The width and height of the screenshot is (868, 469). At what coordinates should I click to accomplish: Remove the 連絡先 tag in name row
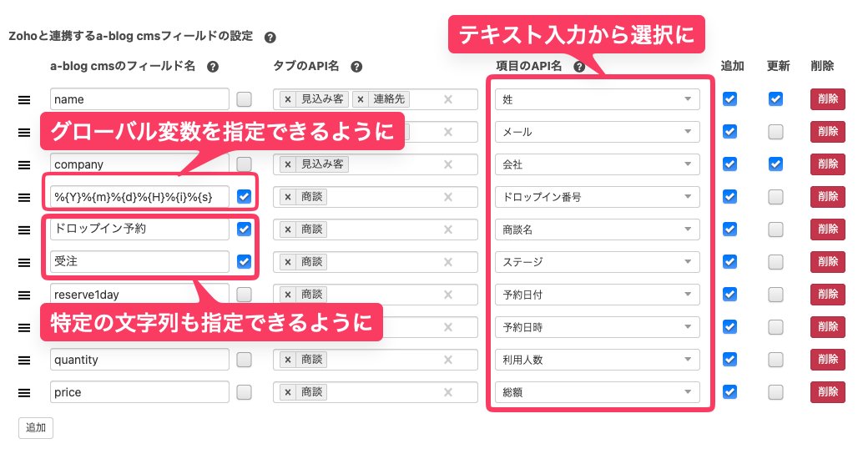pyautogui.click(x=361, y=99)
